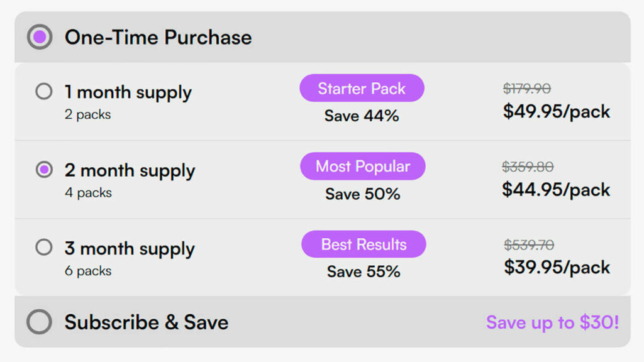Click the crossed-out $359.80 price

click(x=528, y=167)
